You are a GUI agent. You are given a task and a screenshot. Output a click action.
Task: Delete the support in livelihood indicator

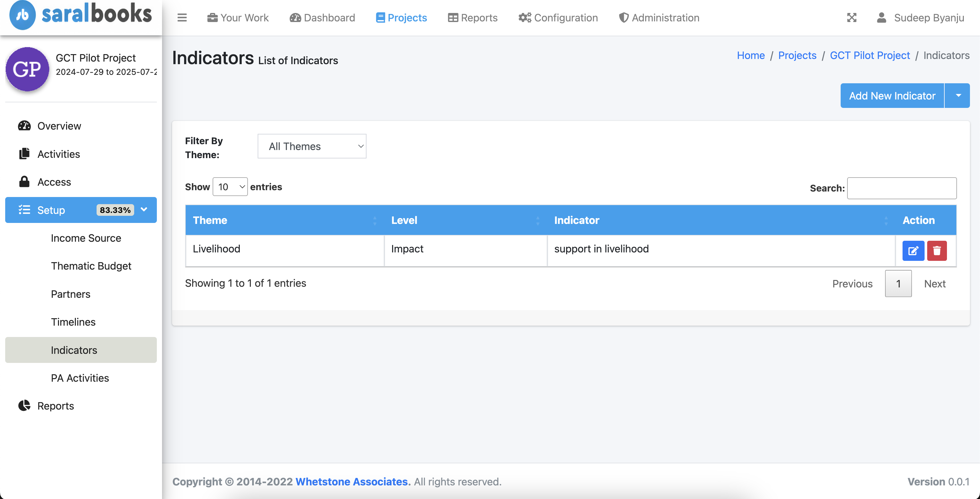(937, 251)
